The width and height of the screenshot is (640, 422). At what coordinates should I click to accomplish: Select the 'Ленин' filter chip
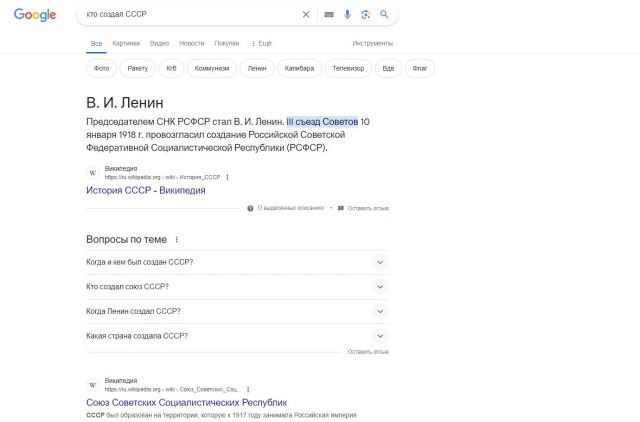(x=257, y=68)
